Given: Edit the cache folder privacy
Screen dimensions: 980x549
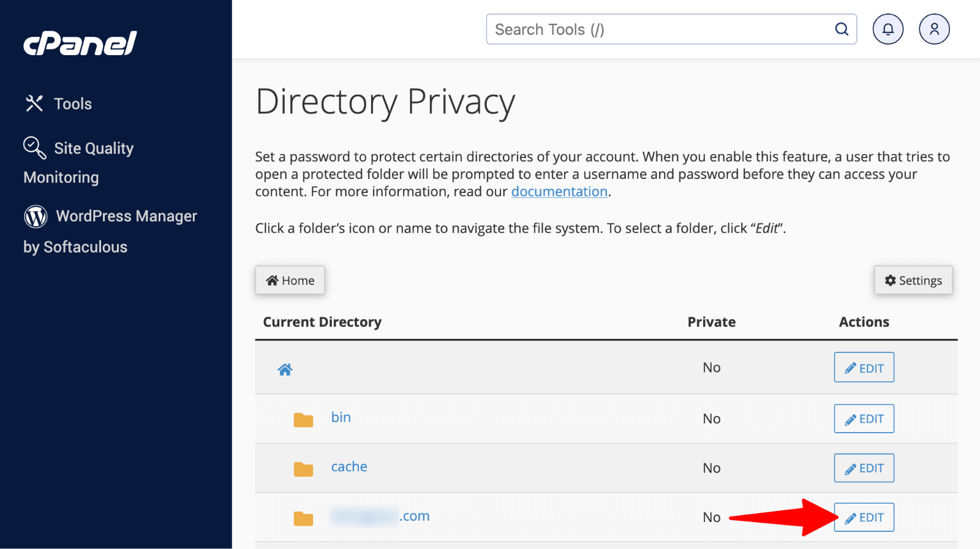Looking at the screenshot, I should pos(864,468).
